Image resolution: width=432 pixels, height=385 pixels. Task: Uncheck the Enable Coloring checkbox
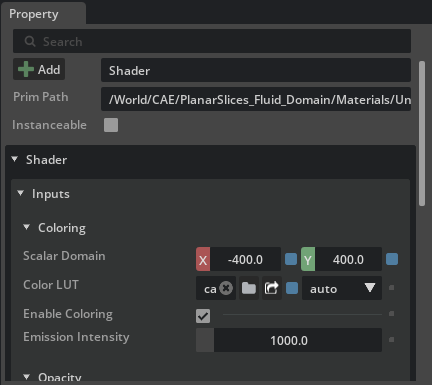click(203, 316)
